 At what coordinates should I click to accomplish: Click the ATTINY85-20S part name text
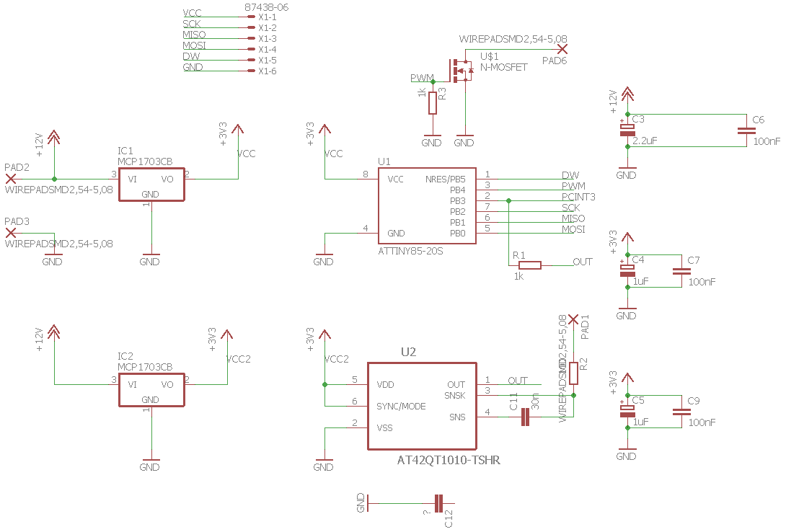[x=410, y=251]
